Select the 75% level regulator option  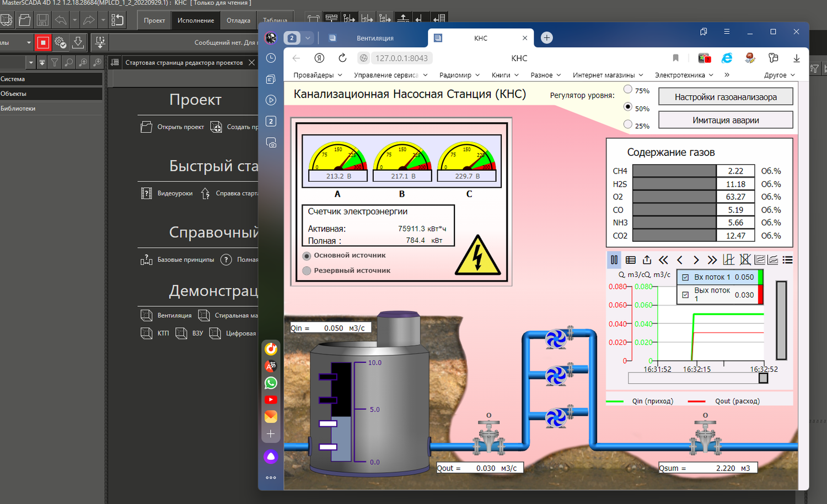628,89
